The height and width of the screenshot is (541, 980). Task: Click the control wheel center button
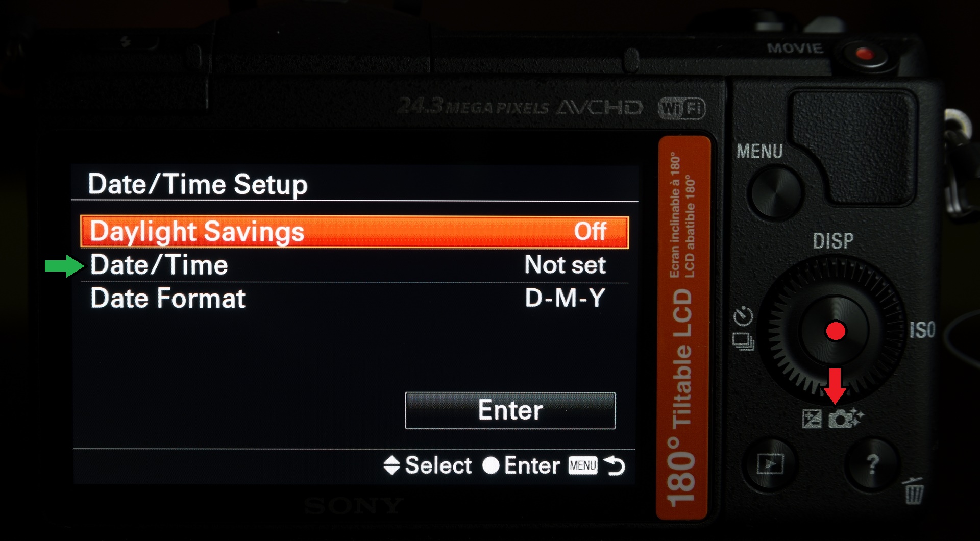tap(835, 331)
